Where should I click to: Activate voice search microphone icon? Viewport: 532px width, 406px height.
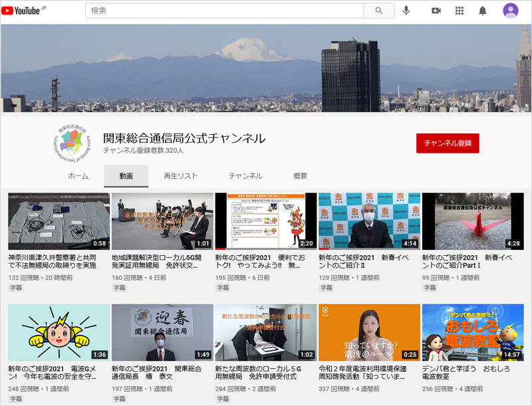(x=406, y=11)
